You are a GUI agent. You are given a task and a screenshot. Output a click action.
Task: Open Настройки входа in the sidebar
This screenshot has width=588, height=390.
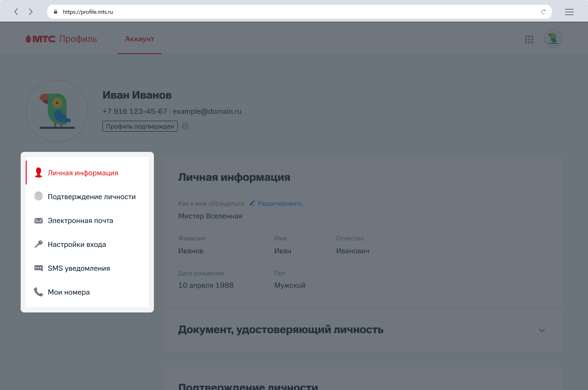click(x=87, y=244)
